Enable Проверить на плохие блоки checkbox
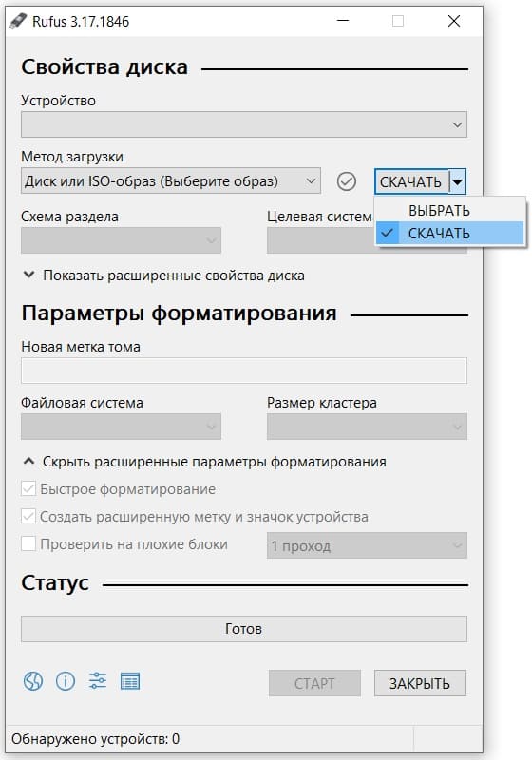 click(28, 543)
